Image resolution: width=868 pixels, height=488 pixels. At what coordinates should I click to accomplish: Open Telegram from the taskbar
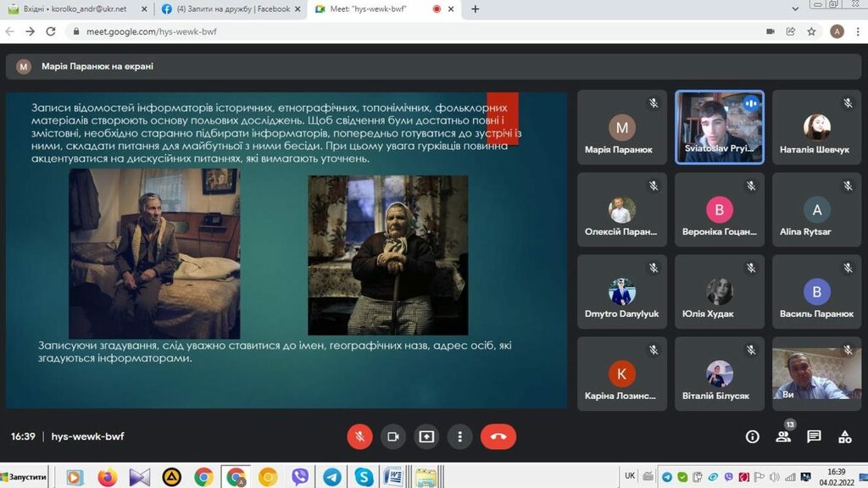click(331, 477)
